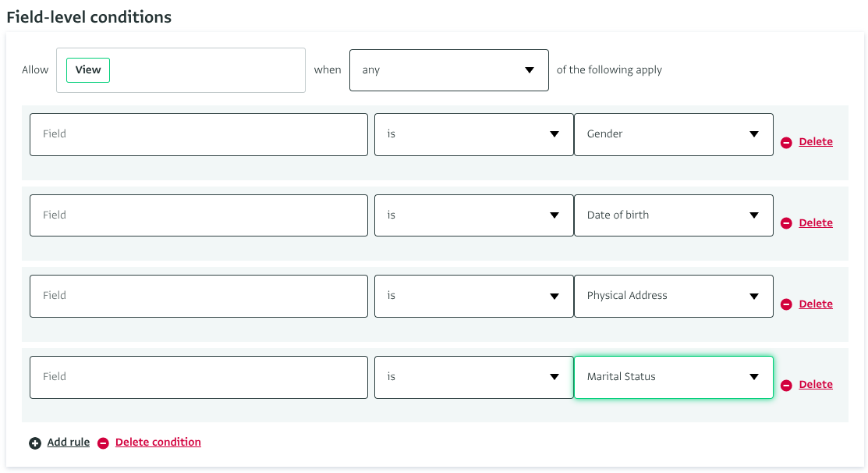Click the red minus icon beside Date of birth row
Viewport: 868px width, 473px height.
[x=786, y=223]
